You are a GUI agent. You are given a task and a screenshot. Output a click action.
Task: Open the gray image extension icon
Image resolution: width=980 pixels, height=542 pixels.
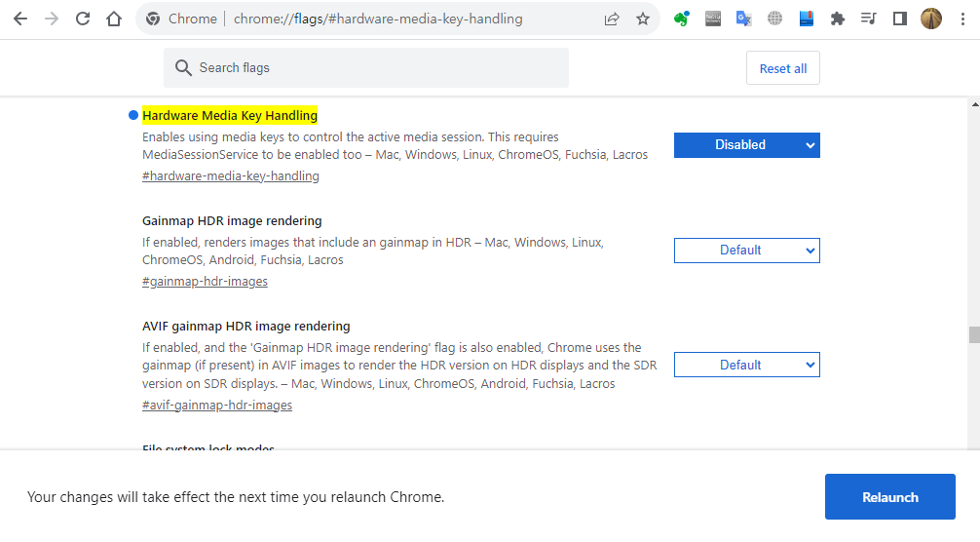tap(712, 19)
